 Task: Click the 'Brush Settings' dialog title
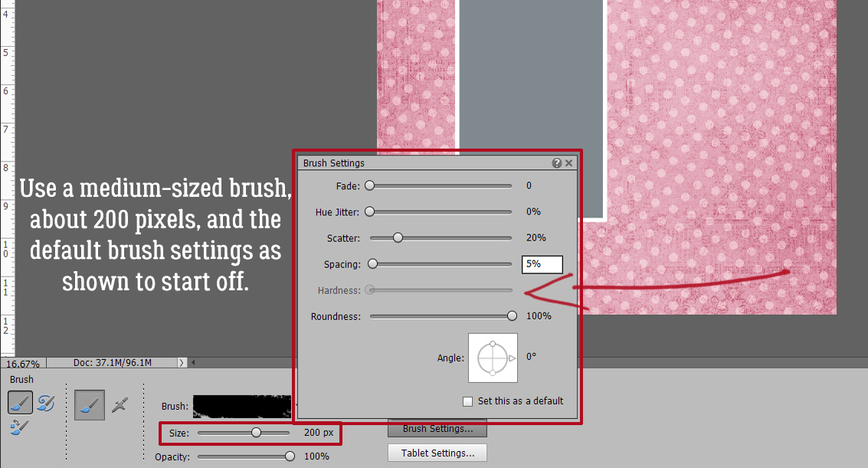pyautogui.click(x=334, y=163)
